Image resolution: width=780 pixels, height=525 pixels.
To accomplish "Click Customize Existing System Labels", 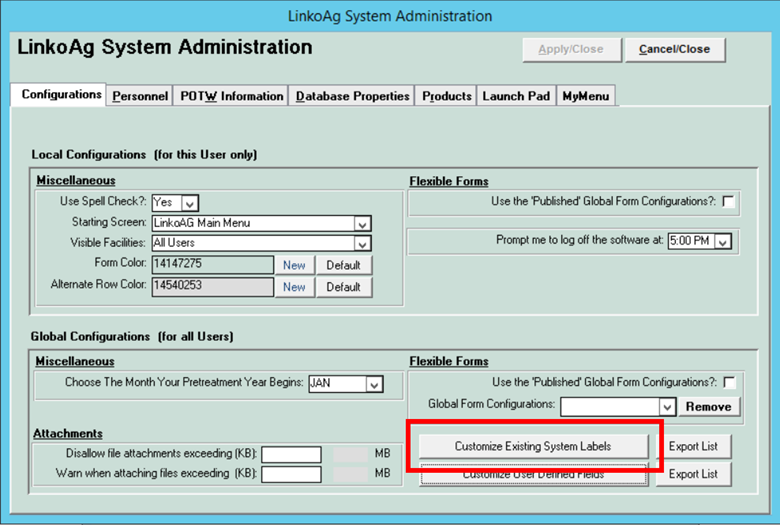I will pos(533,446).
